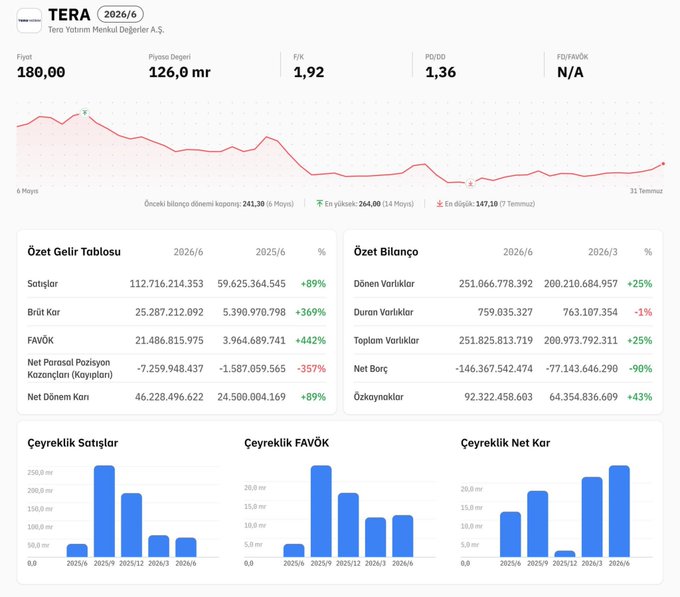Click the lowest price marker on chart
This screenshot has width=680, height=597.
tap(470, 184)
